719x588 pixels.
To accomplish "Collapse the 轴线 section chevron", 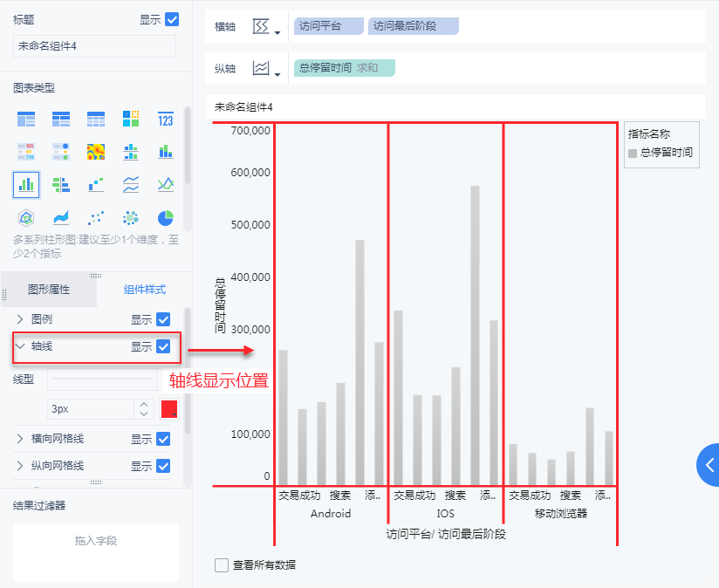I will 20,346.
